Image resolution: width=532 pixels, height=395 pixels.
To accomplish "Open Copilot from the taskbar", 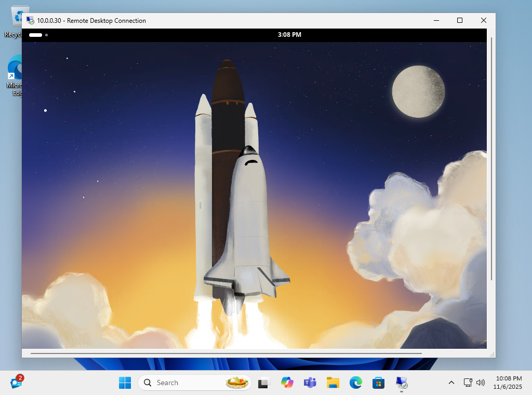I will coord(287,383).
